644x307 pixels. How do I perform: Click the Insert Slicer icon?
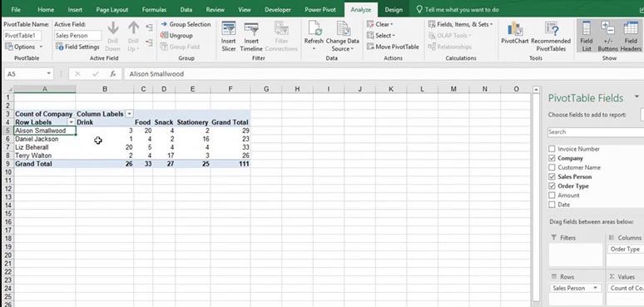pos(228,37)
